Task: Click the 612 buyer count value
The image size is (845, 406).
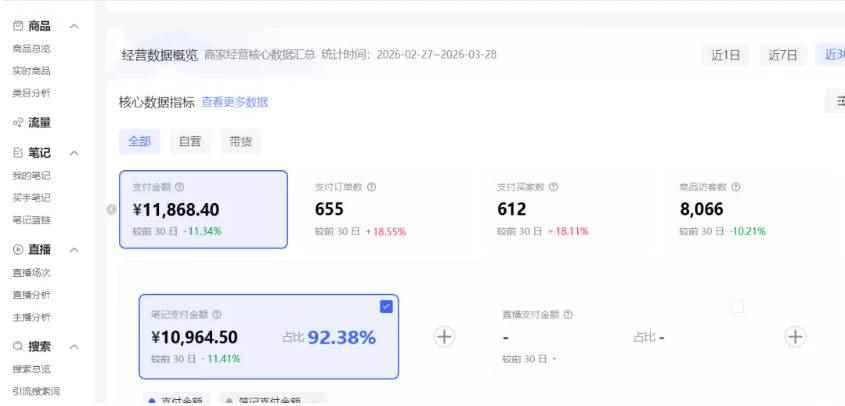Action: [511, 209]
